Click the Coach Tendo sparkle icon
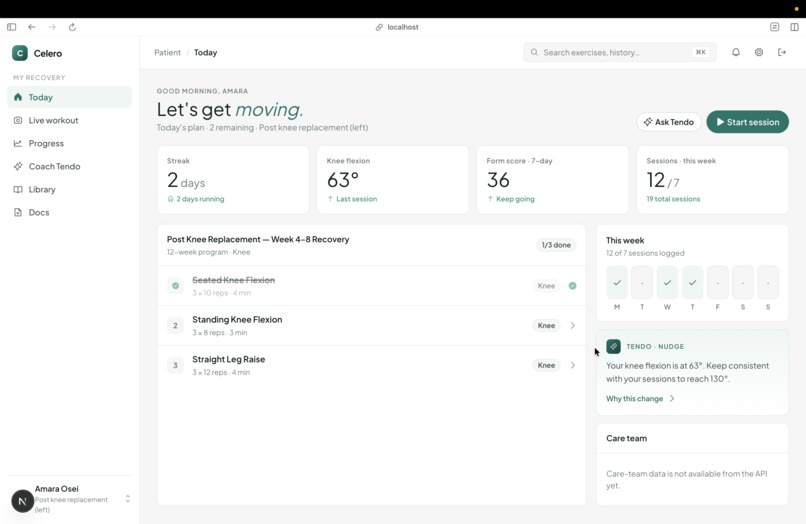This screenshot has height=524, width=806. click(x=18, y=166)
